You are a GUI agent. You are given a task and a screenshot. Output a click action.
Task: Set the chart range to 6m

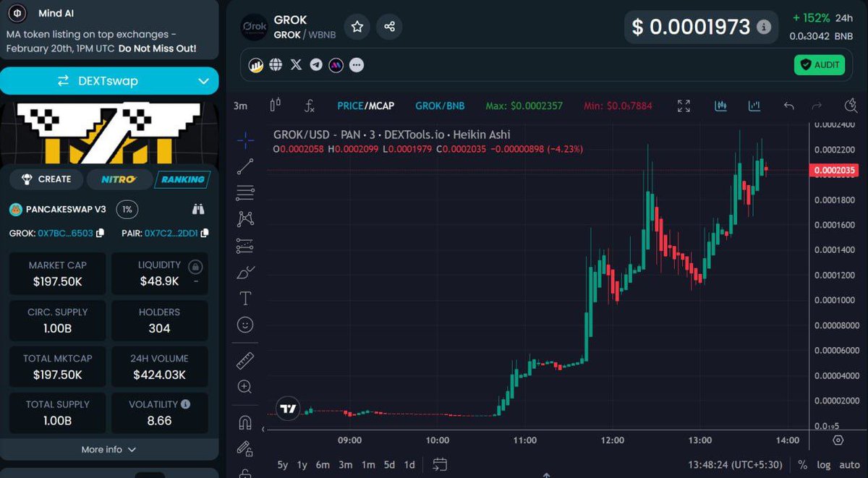(323, 465)
